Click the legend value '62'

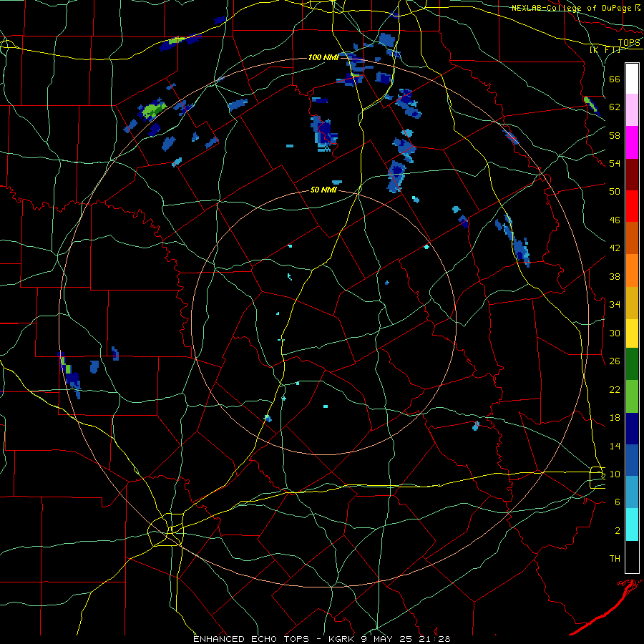tap(615, 107)
